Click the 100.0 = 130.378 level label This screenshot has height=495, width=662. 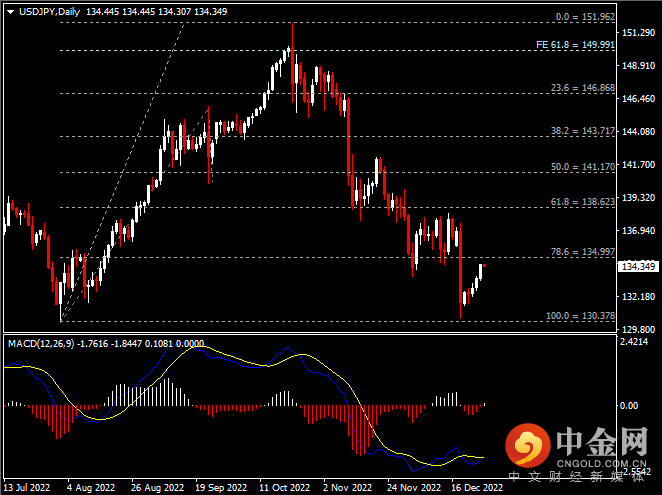578,316
